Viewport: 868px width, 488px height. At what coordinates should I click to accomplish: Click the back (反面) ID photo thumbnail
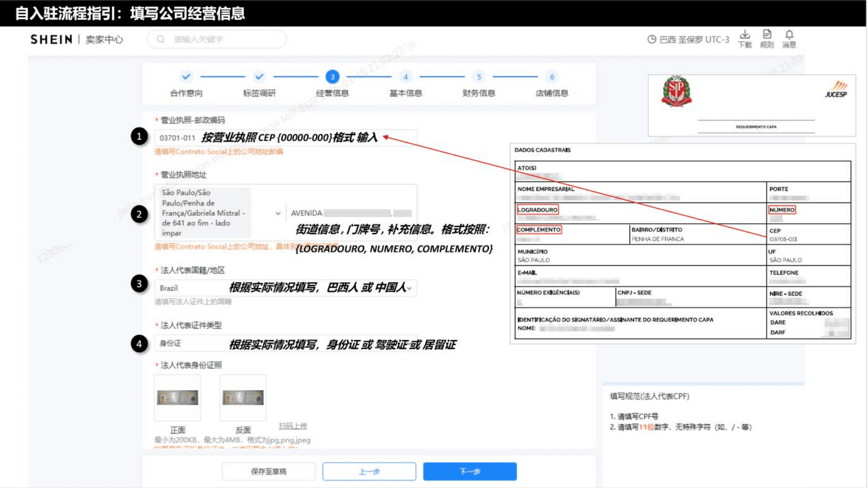pyautogui.click(x=243, y=398)
